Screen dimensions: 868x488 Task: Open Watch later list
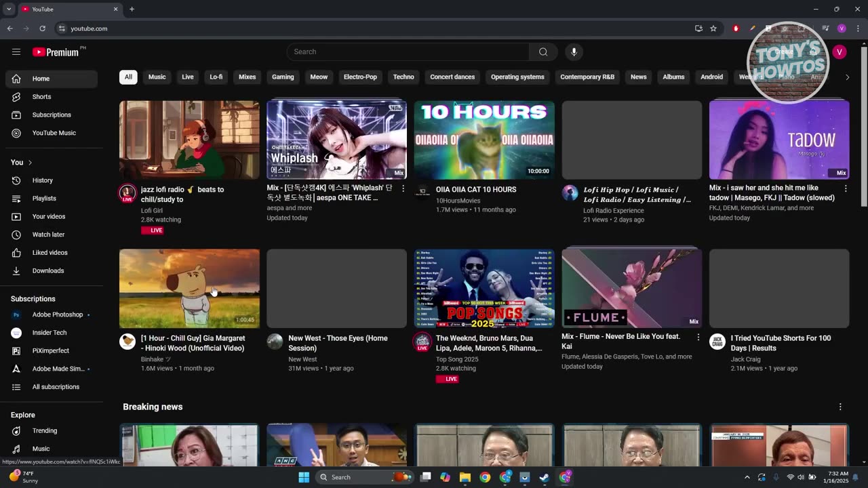pyautogui.click(x=52, y=235)
